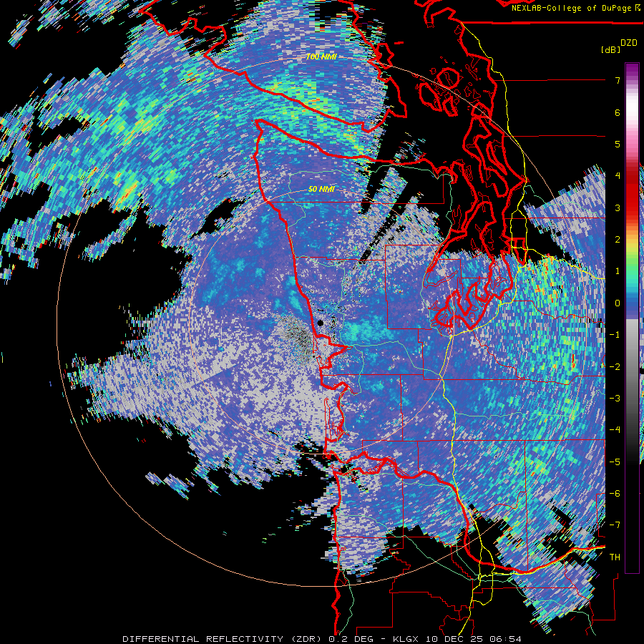
Task: Click the 4 tick label on color scale
Action: click(x=618, y=176)
